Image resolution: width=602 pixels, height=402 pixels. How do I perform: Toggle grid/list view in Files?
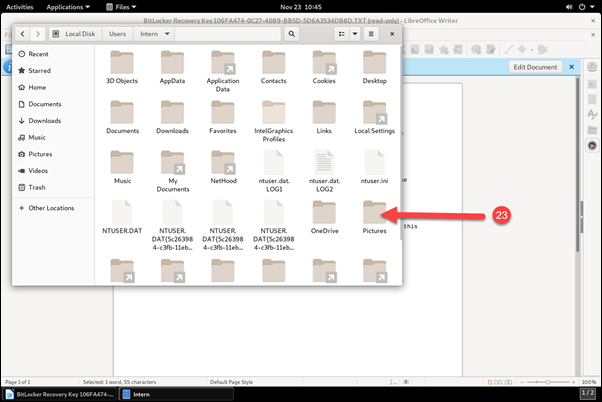pyautogui.click(x=341, y=34)
